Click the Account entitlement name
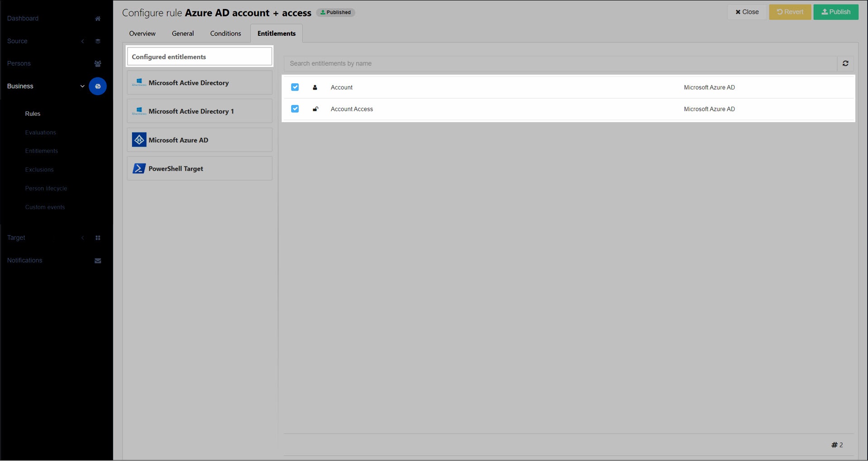The width and height of the screenshot is (868, 461). (x=341, y=88)
